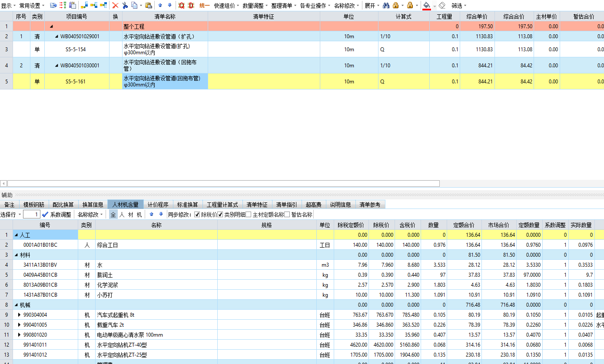Open the 数量调整 dropdown

point(255,6)
